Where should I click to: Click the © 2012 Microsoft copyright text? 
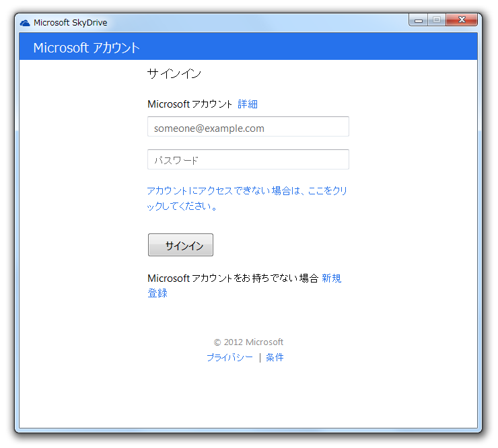click(248, 342)
